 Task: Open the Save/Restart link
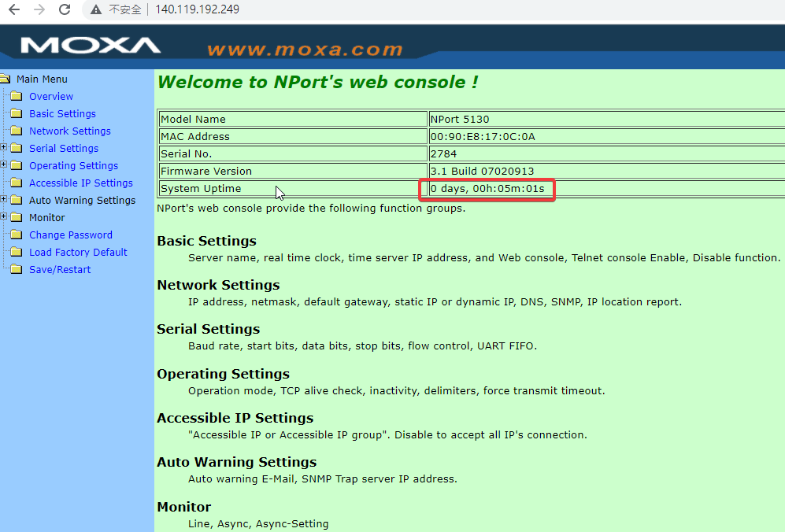tap(60, 269)
